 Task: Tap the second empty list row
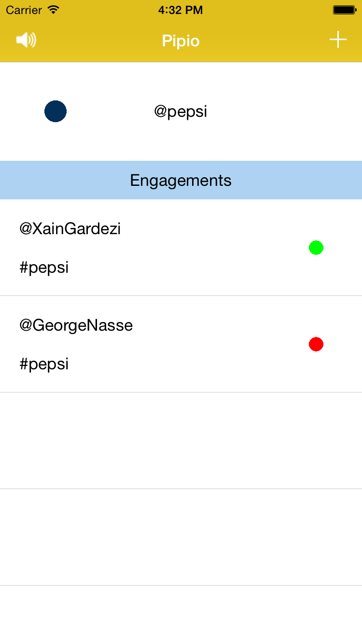(x=181, y=537)
